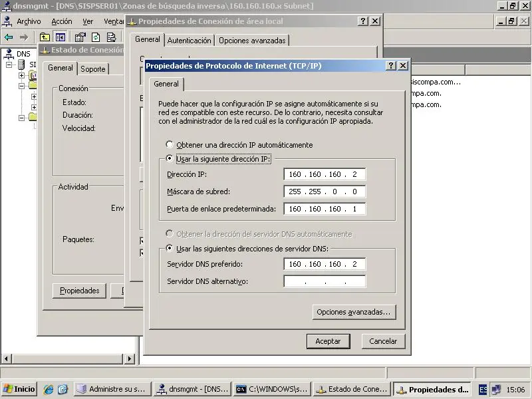Screen dimensions: 532x399
Task: Select Usar las siguientes direcciones de servidor DNS
Action: [x=170, y=248]
